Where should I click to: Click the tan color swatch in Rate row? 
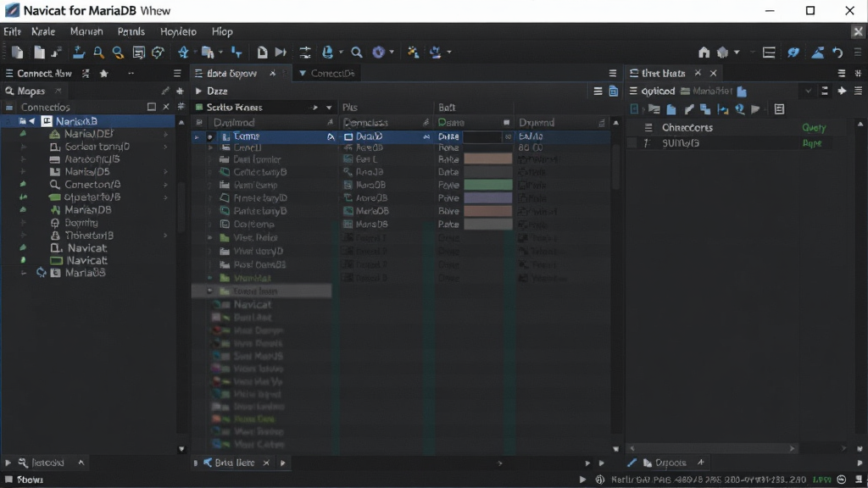(x=487, y=159)
